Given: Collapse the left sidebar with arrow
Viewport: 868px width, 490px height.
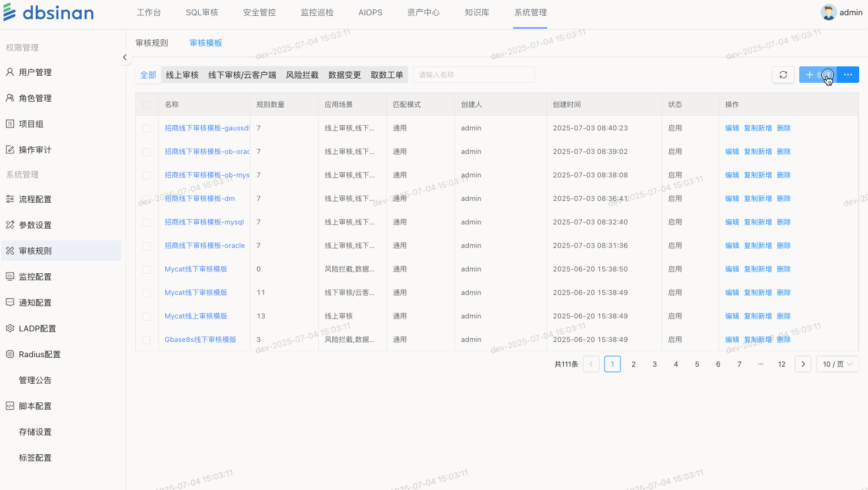Looking at the screenshot, I should (x=125, y=57).
